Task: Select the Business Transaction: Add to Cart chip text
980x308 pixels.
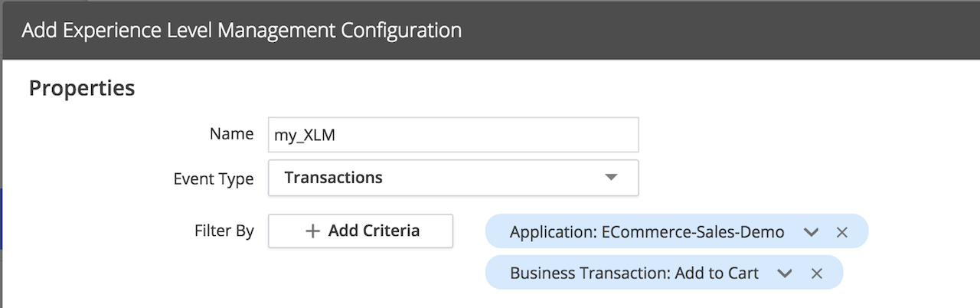Action: pos(634,273)
